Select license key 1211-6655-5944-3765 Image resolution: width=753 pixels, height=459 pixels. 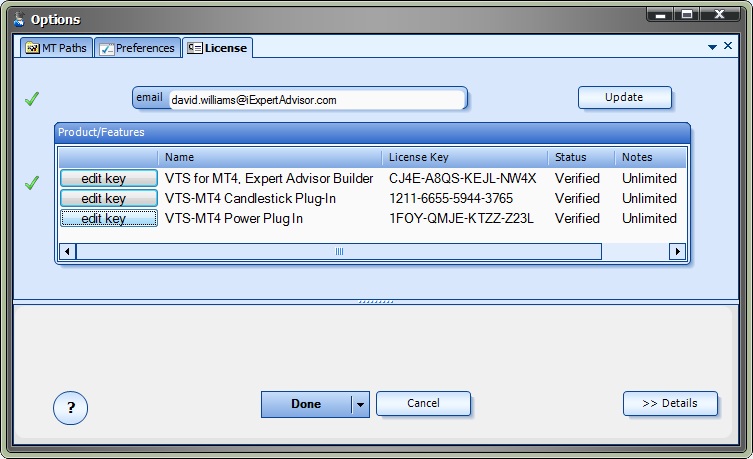(451, 198)
